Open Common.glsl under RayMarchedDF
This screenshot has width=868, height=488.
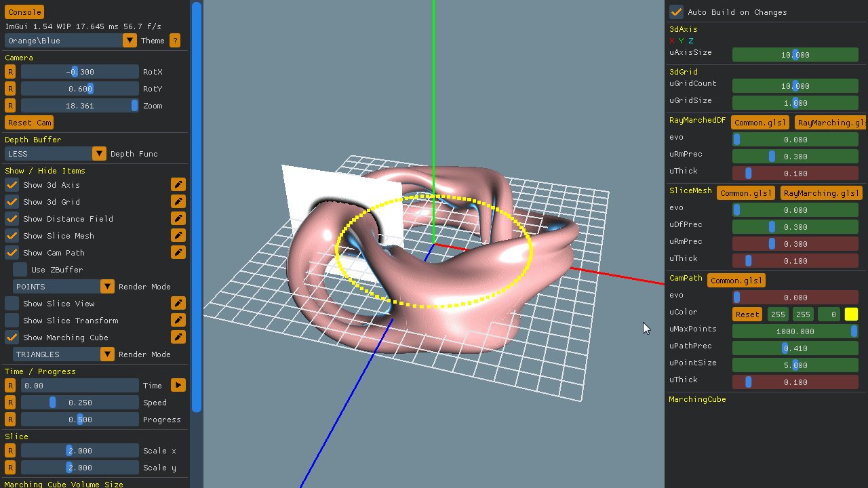(759, 123)
